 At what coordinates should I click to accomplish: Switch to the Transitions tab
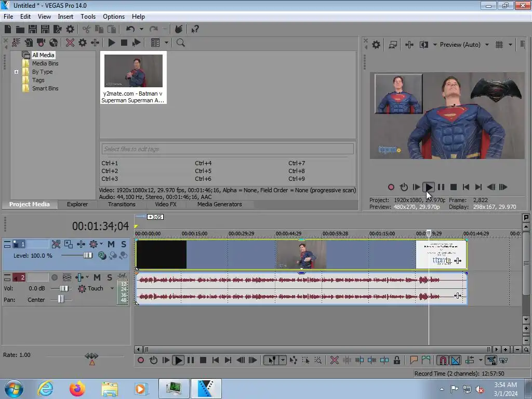click(x=122, y=204)
